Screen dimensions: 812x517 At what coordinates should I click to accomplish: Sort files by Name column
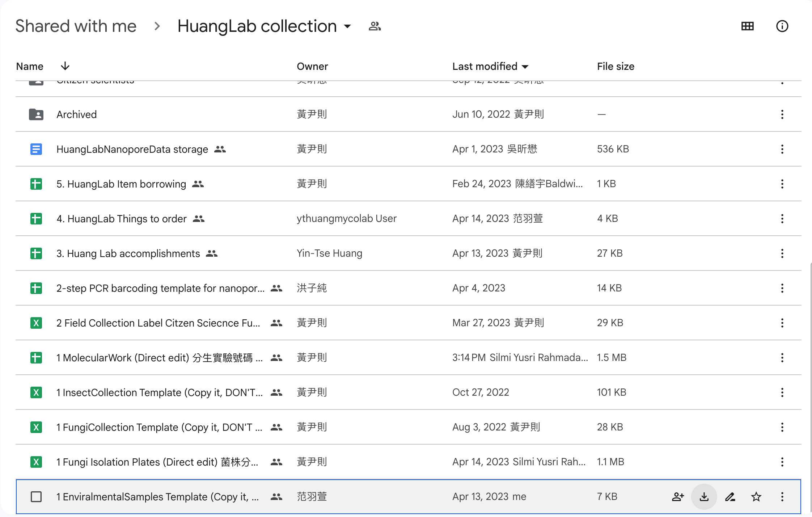click(30, 66)
